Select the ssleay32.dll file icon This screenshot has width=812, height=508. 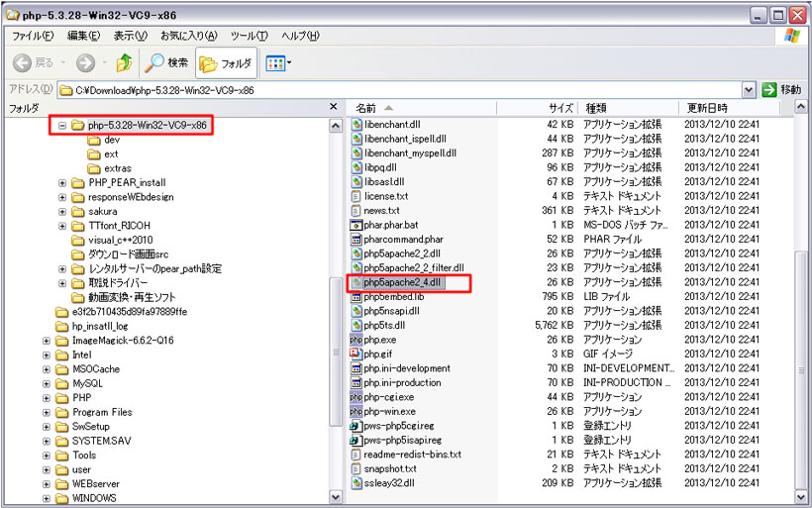pos(356,483)
